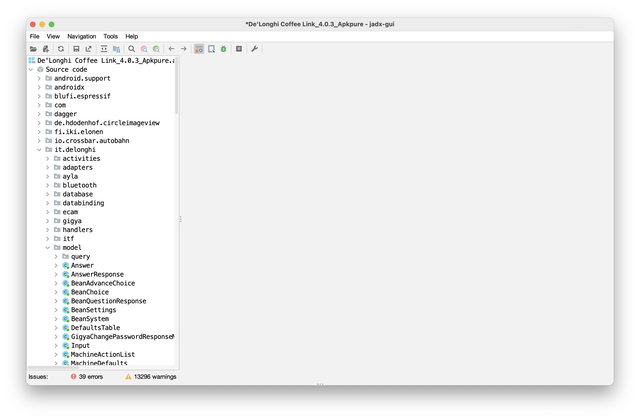Viewport: 640px width, 420px height.
Task: Click the Forward arrow icon
Action: click(184, 49)
